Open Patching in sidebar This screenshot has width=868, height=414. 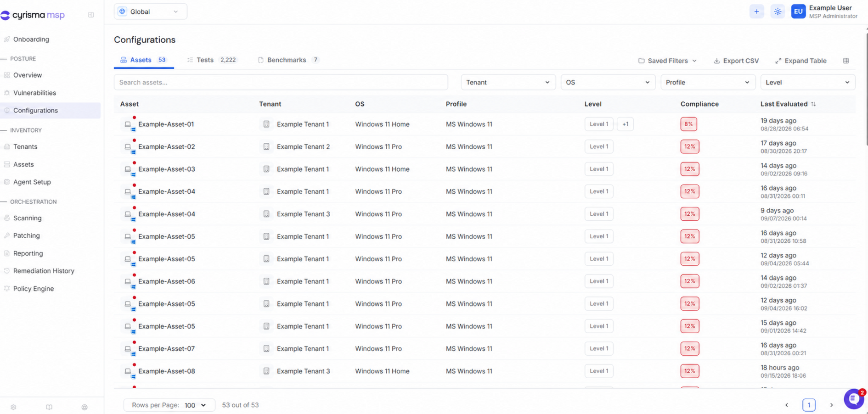27,236
